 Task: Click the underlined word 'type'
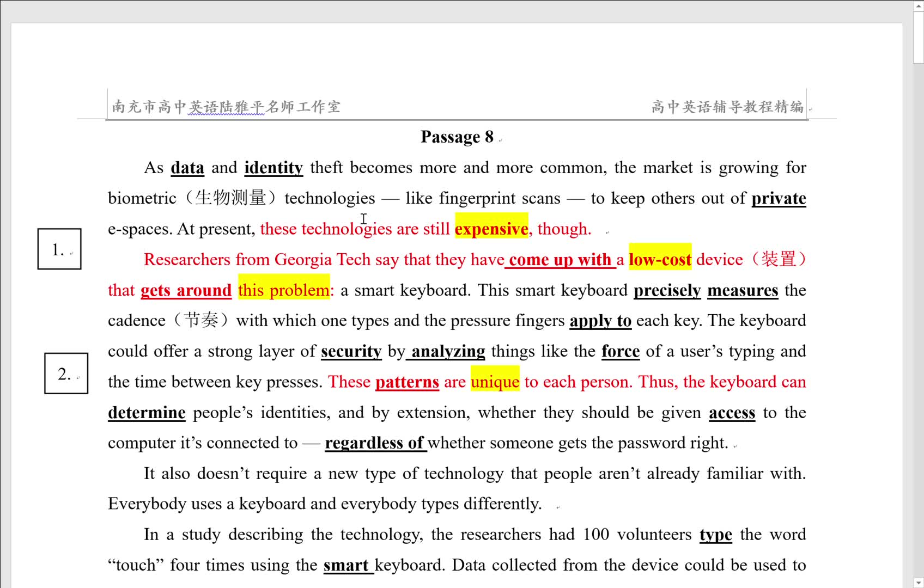point(716,535)
